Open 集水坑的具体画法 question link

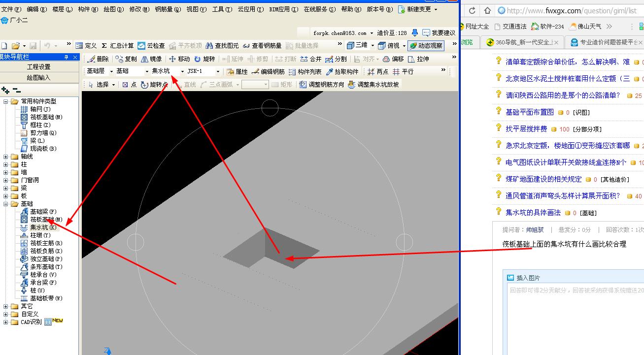533,213
